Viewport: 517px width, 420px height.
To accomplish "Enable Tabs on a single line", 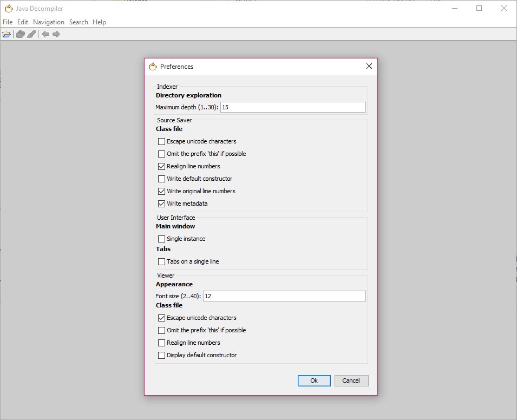I will click(161, 261).
